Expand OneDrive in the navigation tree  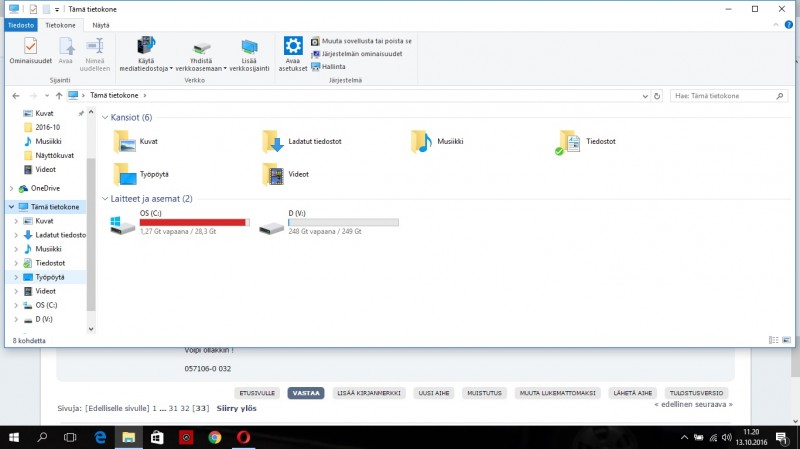click(12, 188)
